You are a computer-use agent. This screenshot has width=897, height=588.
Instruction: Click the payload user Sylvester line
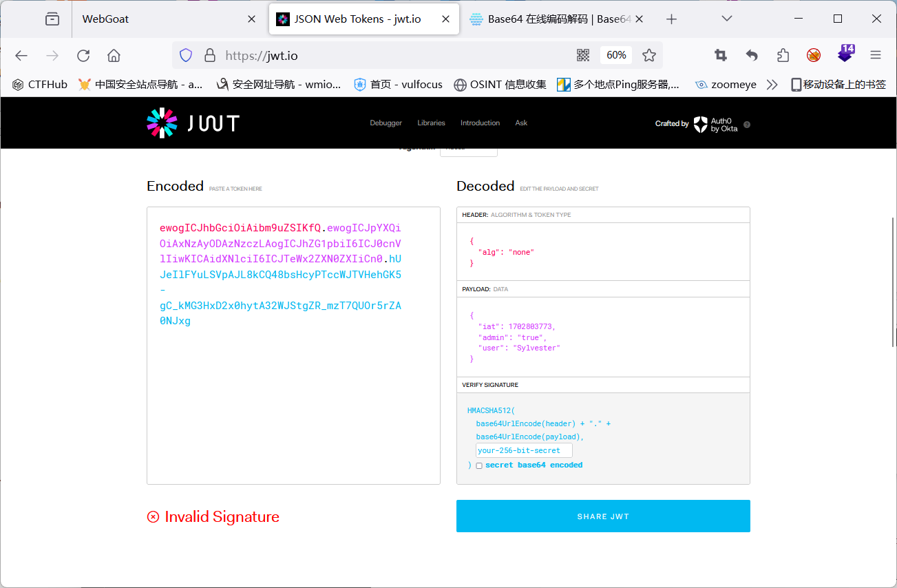(519, 348)
